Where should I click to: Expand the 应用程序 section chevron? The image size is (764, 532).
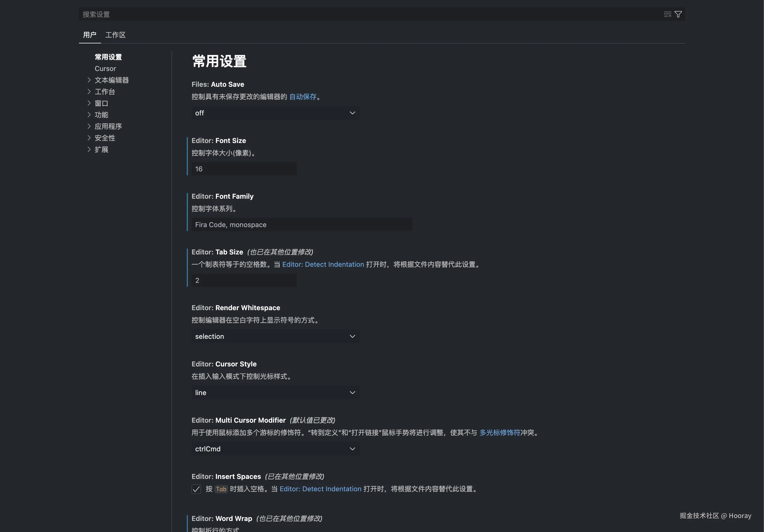[89, 126]
